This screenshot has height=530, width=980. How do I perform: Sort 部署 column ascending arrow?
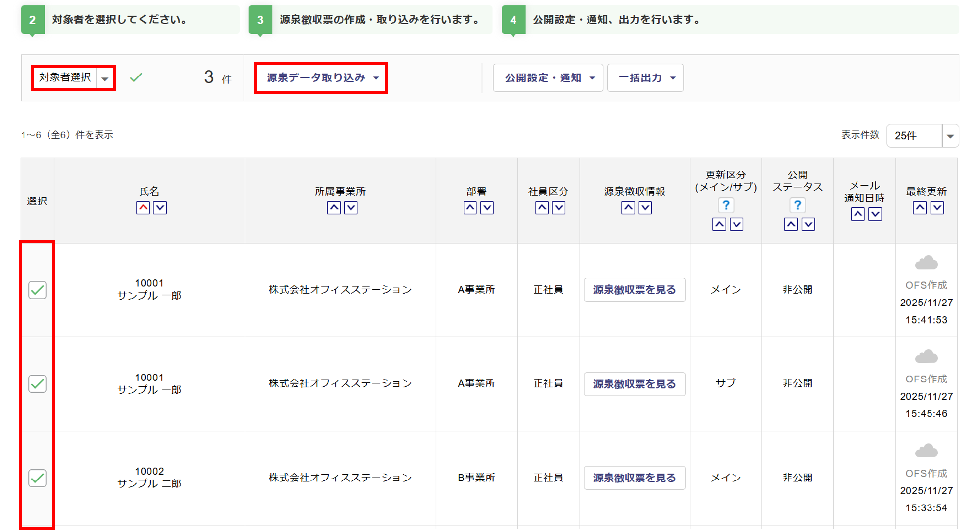[x=470, y=208]
